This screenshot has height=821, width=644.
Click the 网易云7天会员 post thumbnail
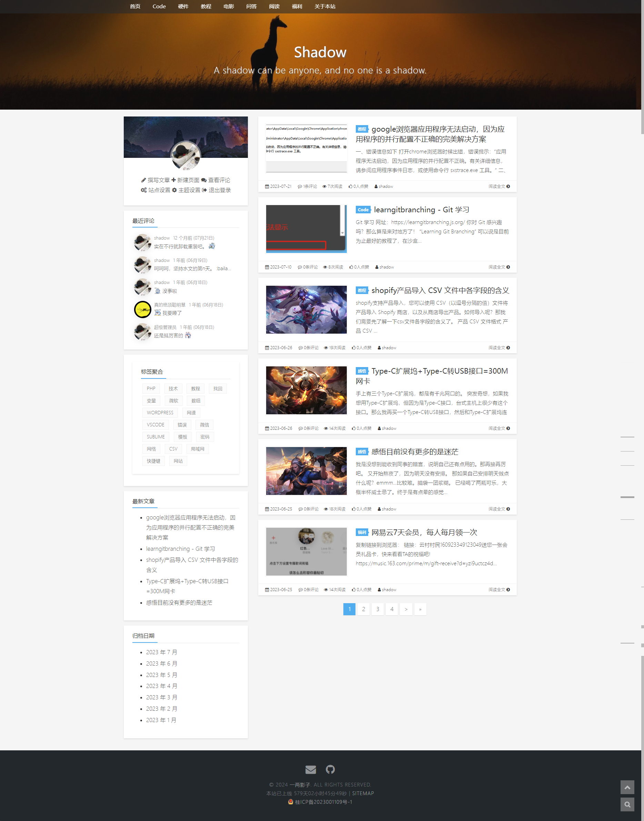[306, 551]
